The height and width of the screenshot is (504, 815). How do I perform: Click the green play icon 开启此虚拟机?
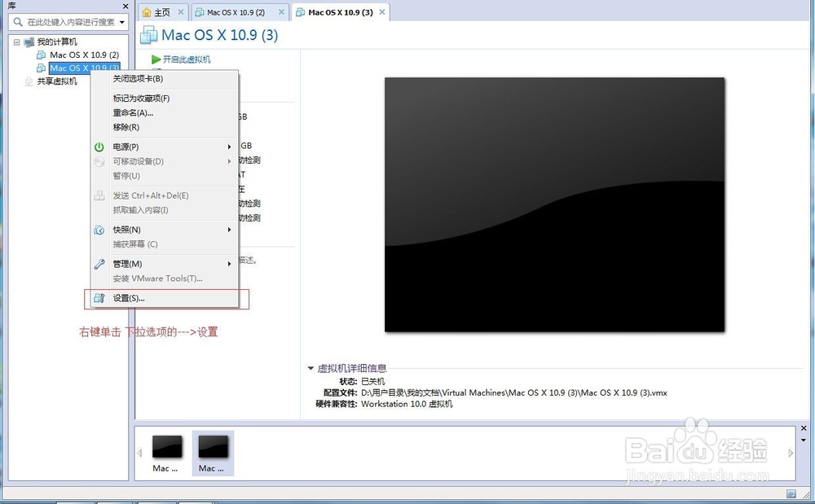tap(156, 59)
